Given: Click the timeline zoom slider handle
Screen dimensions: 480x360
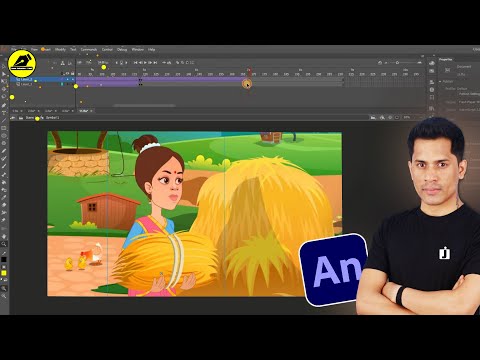Looking at the screenshot, I should pos(397,63).
